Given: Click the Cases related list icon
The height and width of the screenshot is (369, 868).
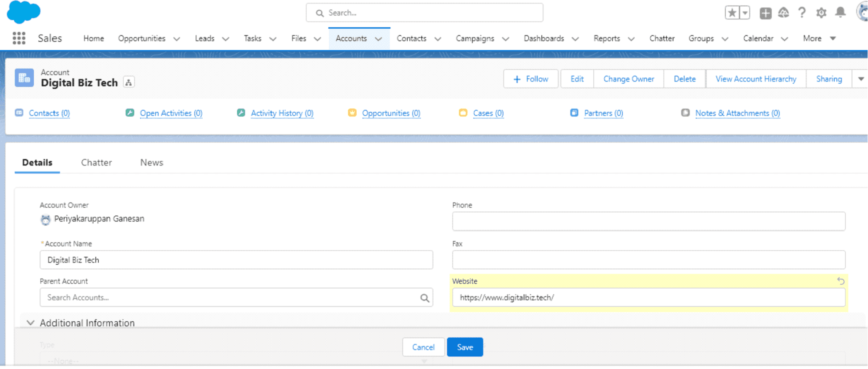Looking at the screenshot, I should tap(463, 113).
